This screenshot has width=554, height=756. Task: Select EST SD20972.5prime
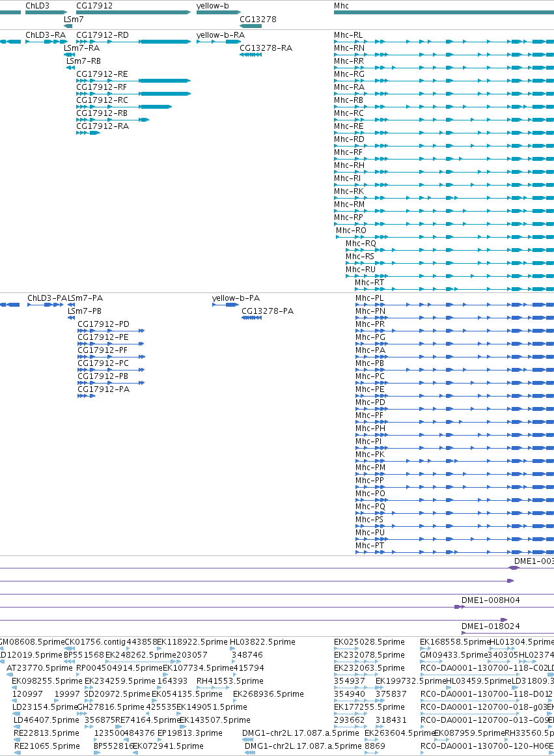[117, 694]
